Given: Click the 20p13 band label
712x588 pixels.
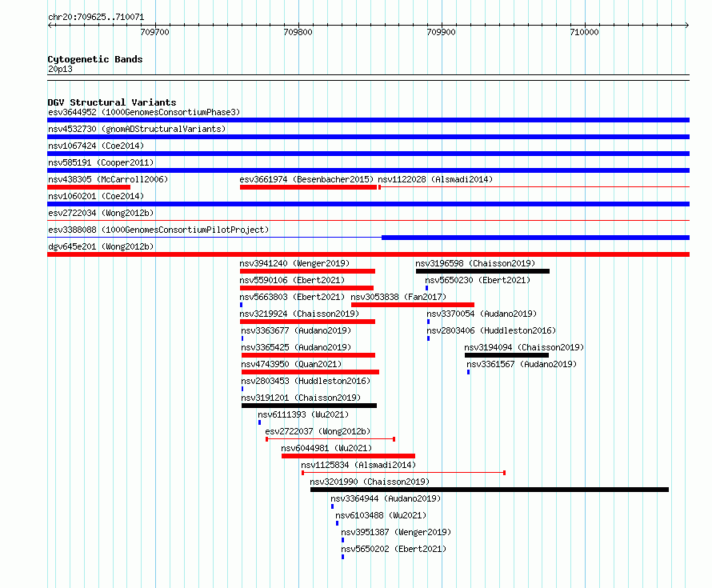Looking at the screenshot, I should (x=60, y=69).
